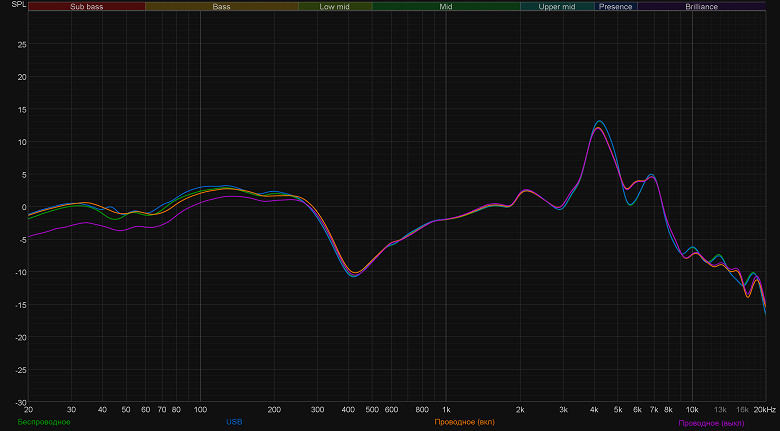Click the -30 dB axis value
The image size is (780, 431).
coord(20,403)
